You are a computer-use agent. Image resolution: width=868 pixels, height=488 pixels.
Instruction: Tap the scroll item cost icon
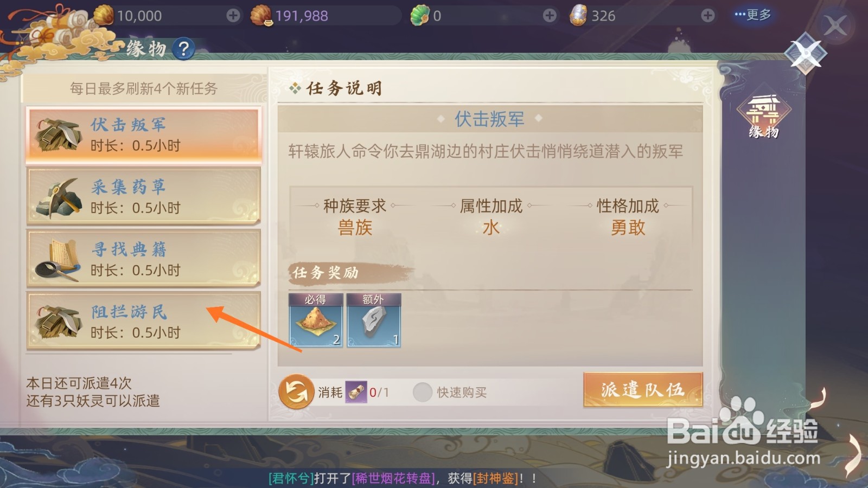(x=356, y=392)
